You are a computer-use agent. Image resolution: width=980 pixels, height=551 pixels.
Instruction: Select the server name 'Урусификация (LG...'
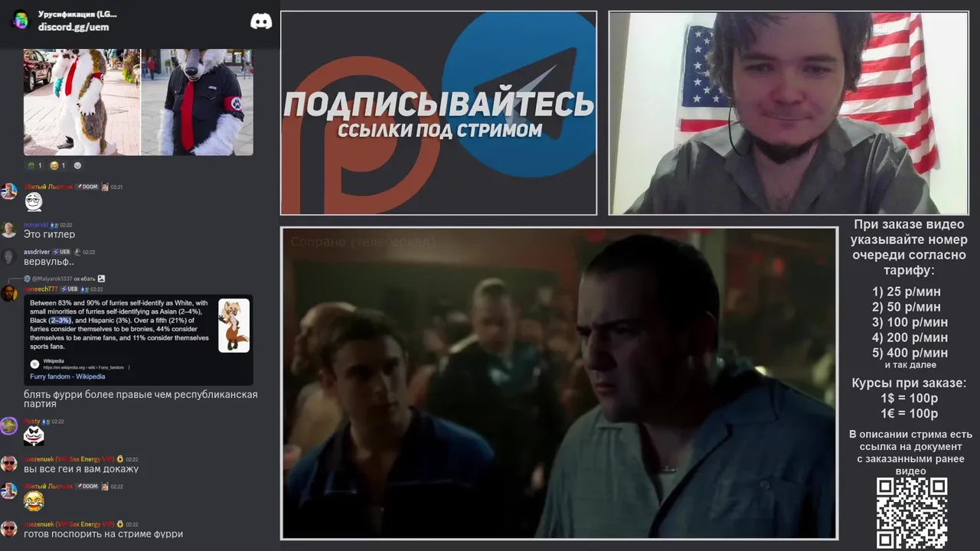point(77,14)
